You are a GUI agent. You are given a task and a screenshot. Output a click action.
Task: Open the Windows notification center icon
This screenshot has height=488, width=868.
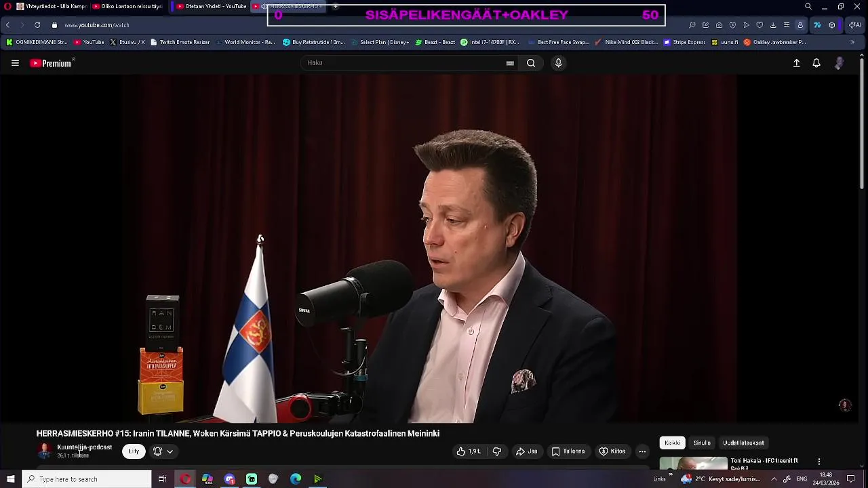pos(851,479)
